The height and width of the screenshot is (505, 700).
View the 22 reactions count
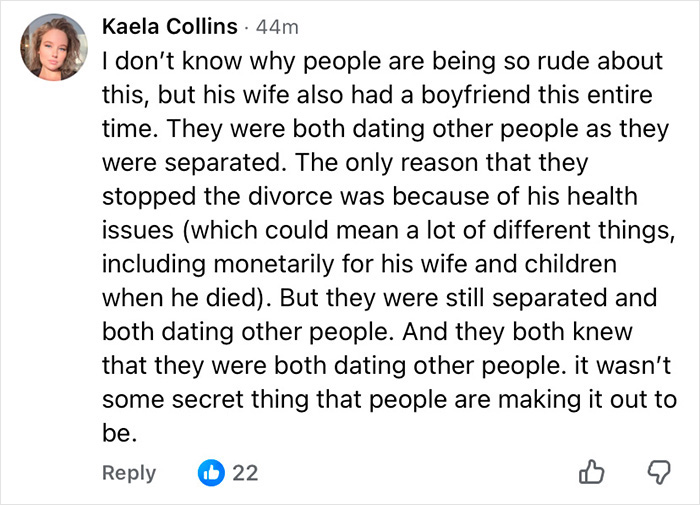[245, 472]
